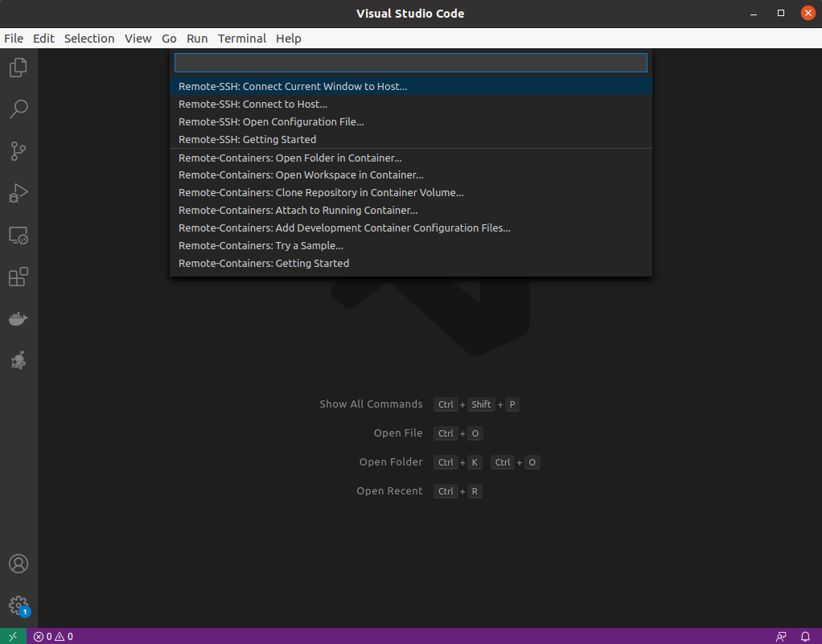Click the Open Recent shortcut label
This screenshot has width=822, height=644.
click(389, 491)
